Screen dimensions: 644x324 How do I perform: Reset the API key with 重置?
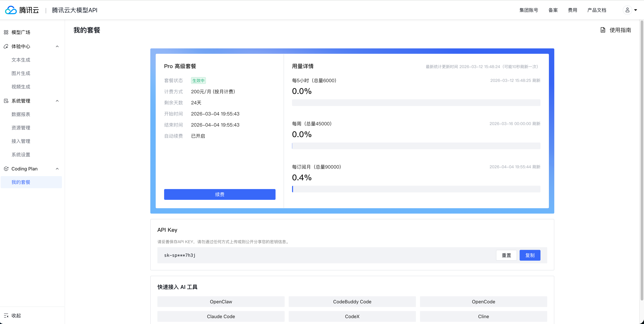(x=506, y=255)
